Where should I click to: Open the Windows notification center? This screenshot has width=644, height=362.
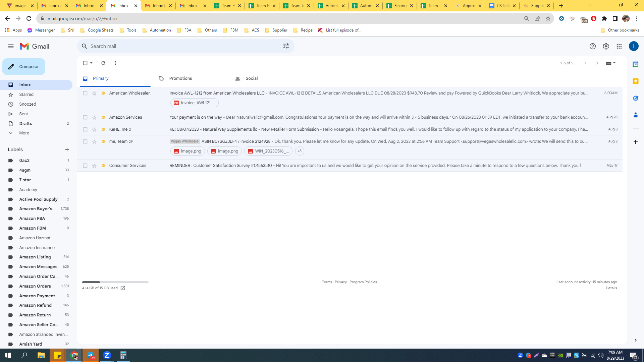tap(634, 356)
